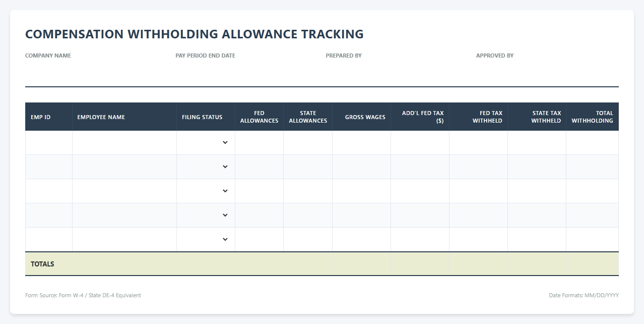Click the 'GROSS WAGES' column header
644x324 pixels.
point(361,117)
